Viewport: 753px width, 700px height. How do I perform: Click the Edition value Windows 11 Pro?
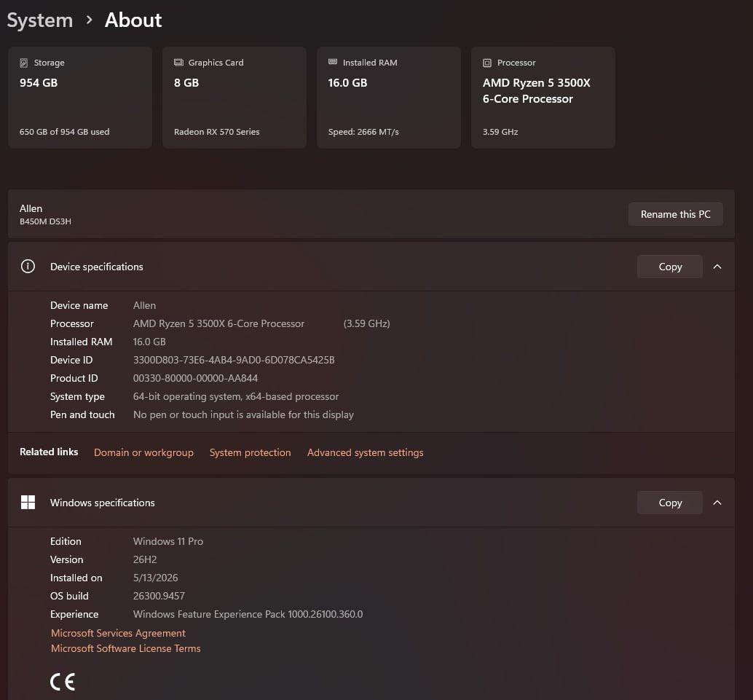168,541
